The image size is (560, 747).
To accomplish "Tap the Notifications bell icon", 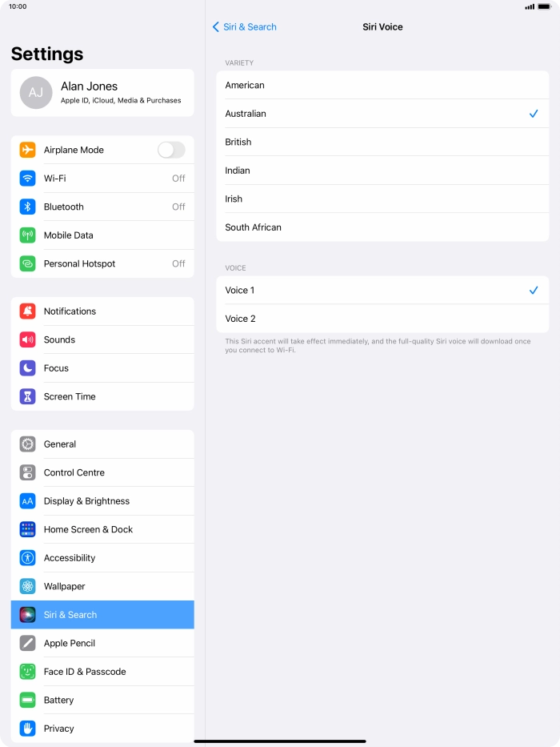I will coord(28,311).
